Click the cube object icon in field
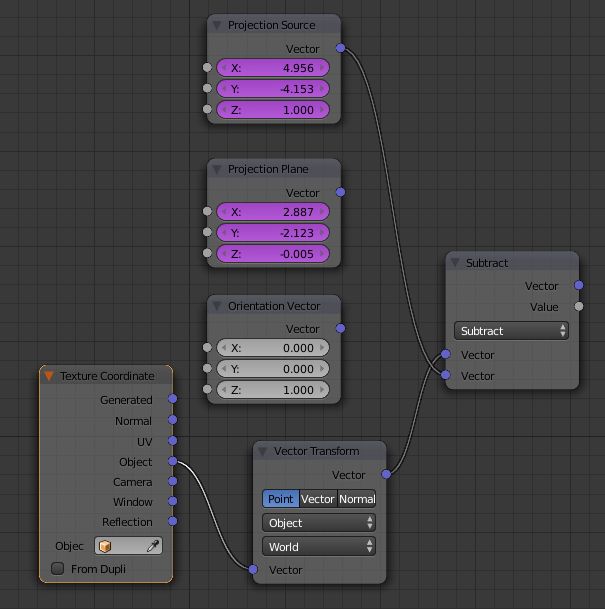Screen dimensions: 605x609 105,546
